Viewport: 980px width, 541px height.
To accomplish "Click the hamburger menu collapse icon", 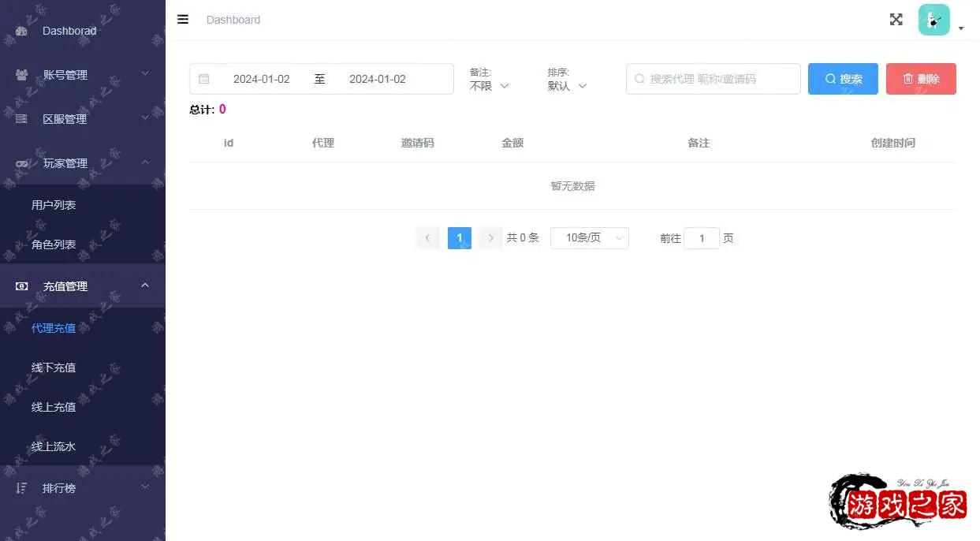I will click(x=183, y=20).
